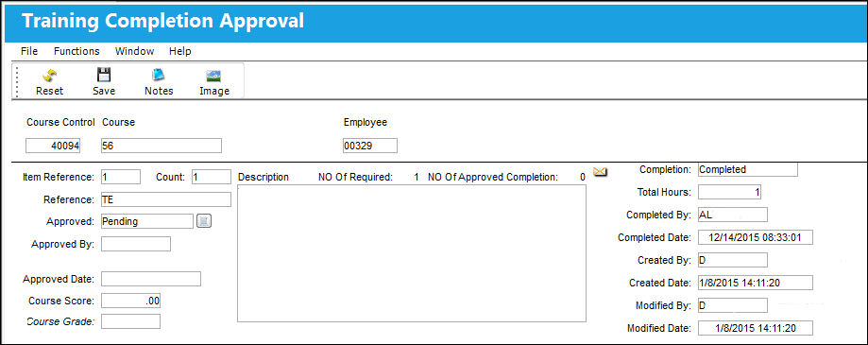Click the Created By field
The image size is (868, 345).
pos(733,260)
